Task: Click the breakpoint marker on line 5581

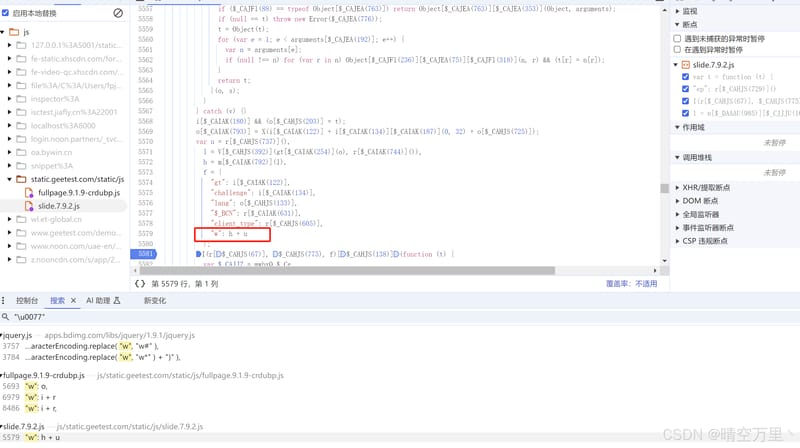Action: click(x=144, y=254)
